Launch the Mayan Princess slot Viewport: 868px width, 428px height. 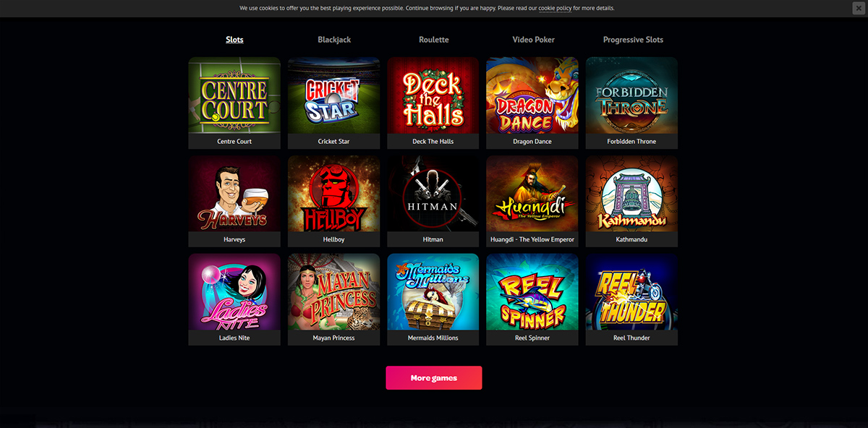(333, 299)
